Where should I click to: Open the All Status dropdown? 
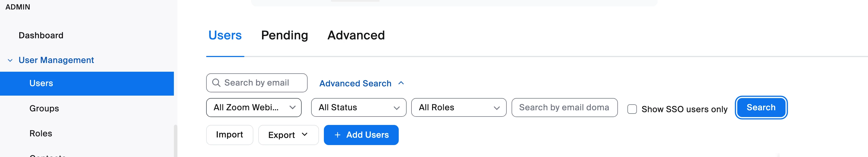(x=358, y=108)
